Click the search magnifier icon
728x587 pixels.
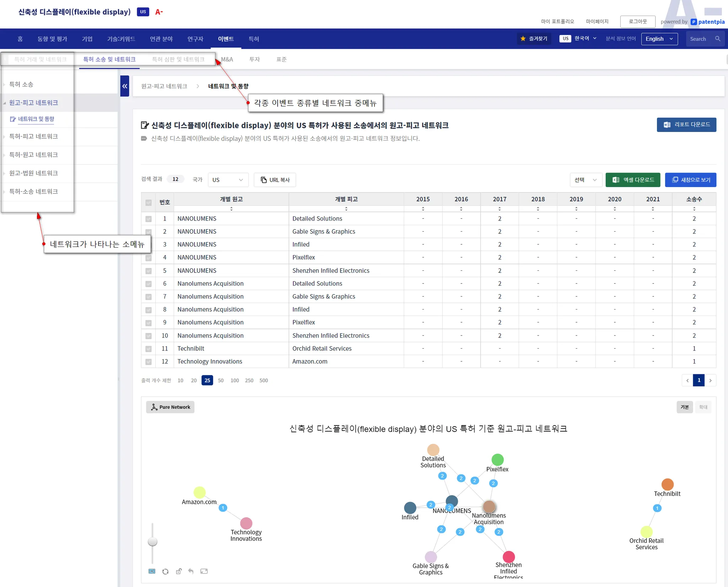click(x=718, y=39)
